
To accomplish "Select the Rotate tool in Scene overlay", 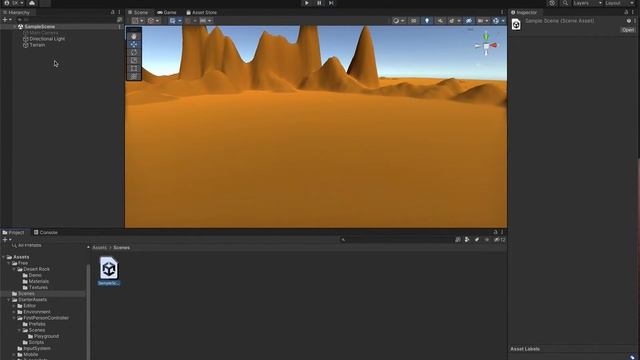I will click(134, 52).
